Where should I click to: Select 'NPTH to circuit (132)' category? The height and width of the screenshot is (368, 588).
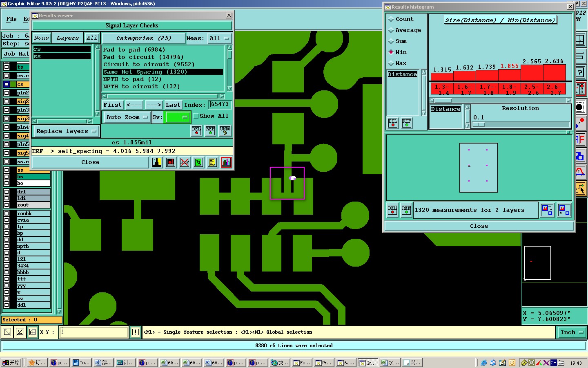click(163, 87)
